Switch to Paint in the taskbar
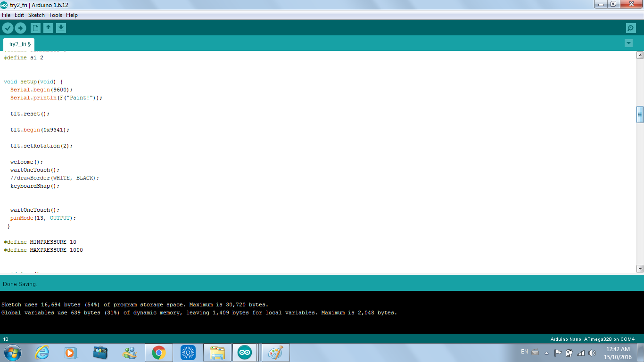Image resolution: width=644 pixels, height=362 pixels. tap(275, 353)
